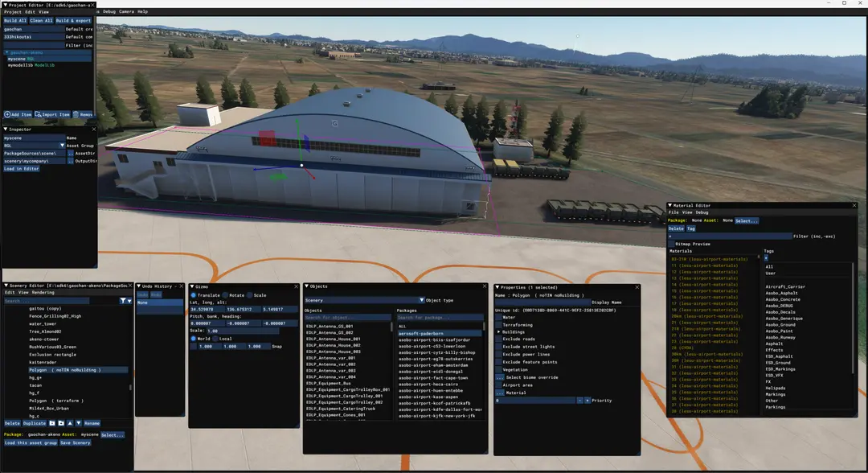The image size is (868, 473).
Task: Increase Priority with the plus button
Action: 587,401
